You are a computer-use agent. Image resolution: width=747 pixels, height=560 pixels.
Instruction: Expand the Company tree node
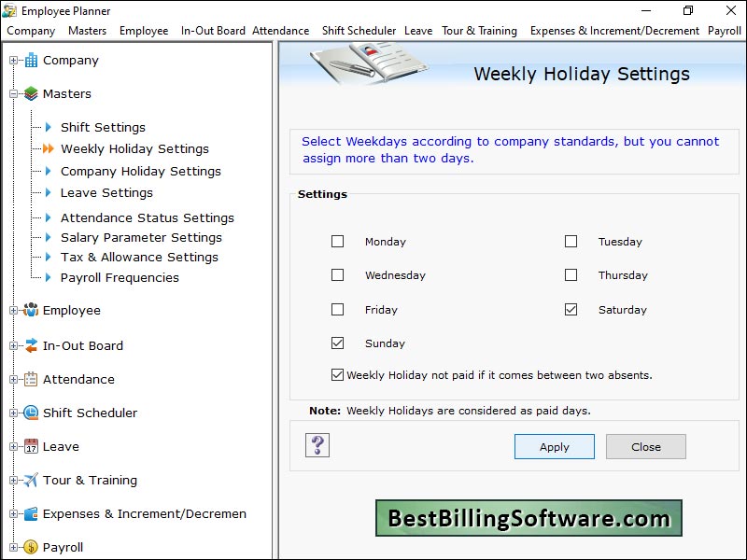point(12,60)
